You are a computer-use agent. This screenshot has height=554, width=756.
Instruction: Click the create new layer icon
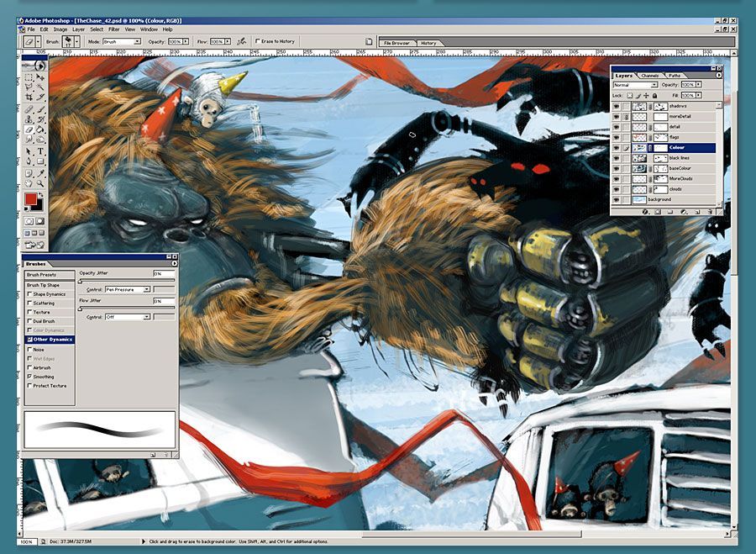coord(697,212)
